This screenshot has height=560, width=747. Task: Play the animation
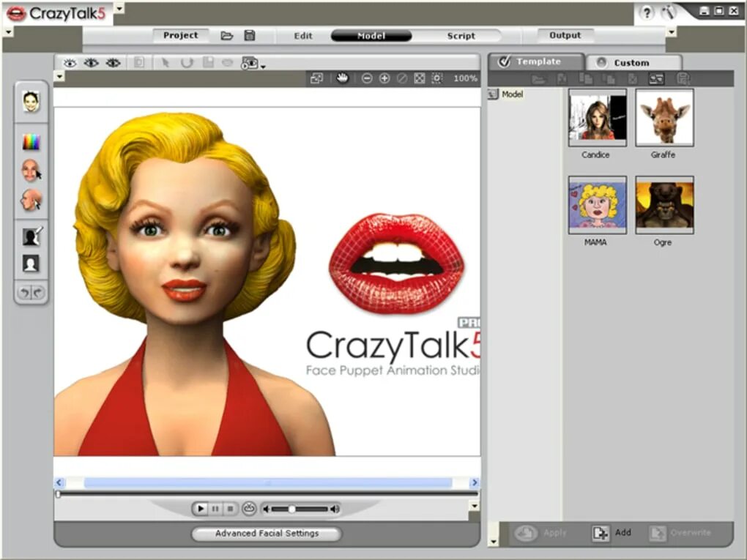pos(201,509)
